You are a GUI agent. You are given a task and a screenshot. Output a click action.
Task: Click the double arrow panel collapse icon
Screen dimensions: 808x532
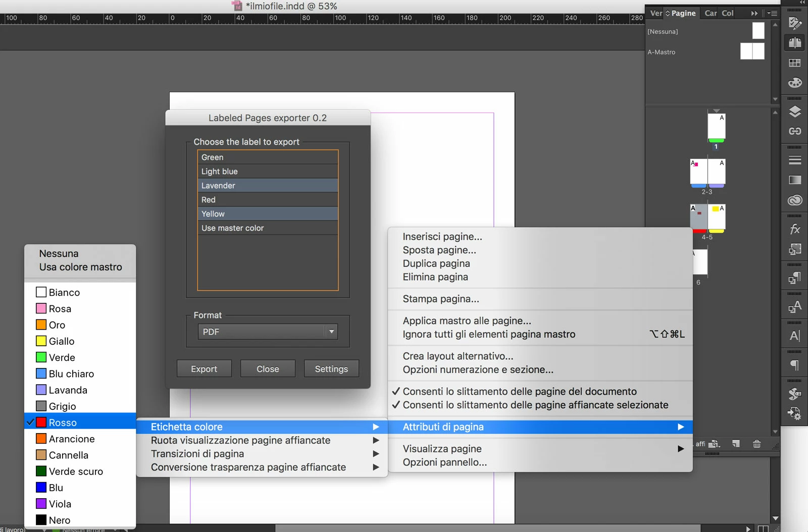coord(754,13)
